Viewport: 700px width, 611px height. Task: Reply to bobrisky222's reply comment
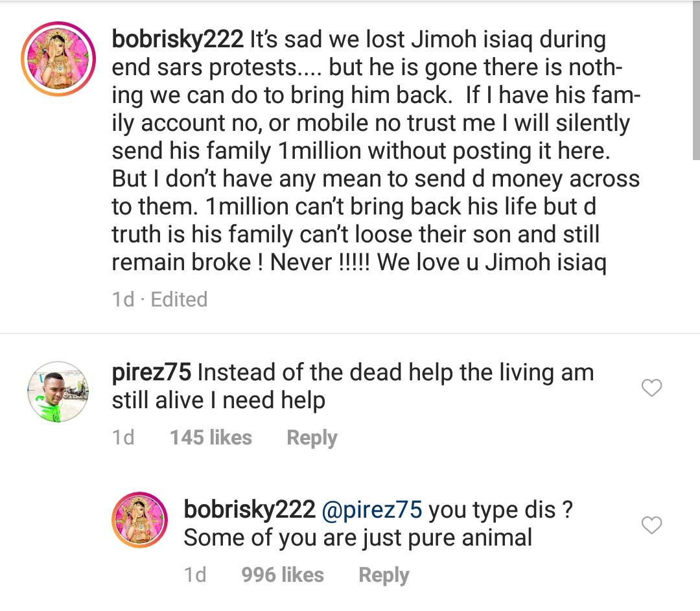click(x=384, y=575)
